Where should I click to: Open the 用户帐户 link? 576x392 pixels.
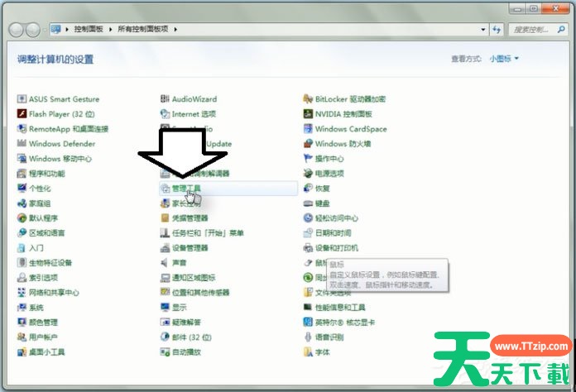pyautogui.click(x=43, y=337)
